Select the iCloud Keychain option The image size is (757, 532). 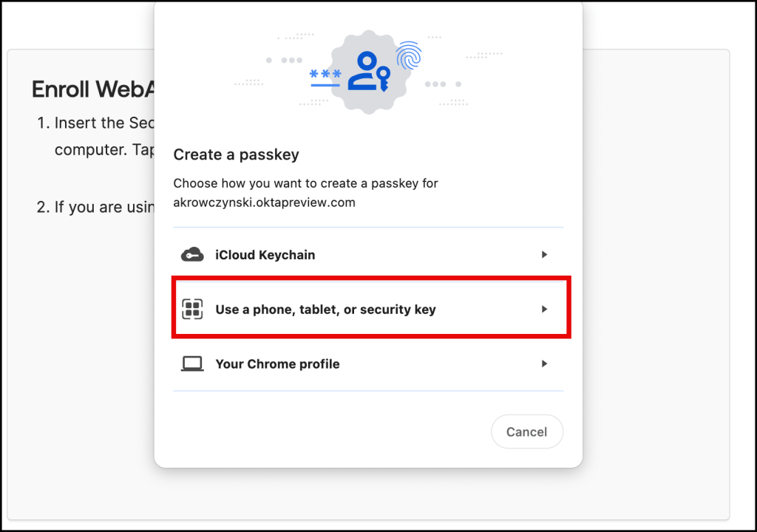pos(265,255)
